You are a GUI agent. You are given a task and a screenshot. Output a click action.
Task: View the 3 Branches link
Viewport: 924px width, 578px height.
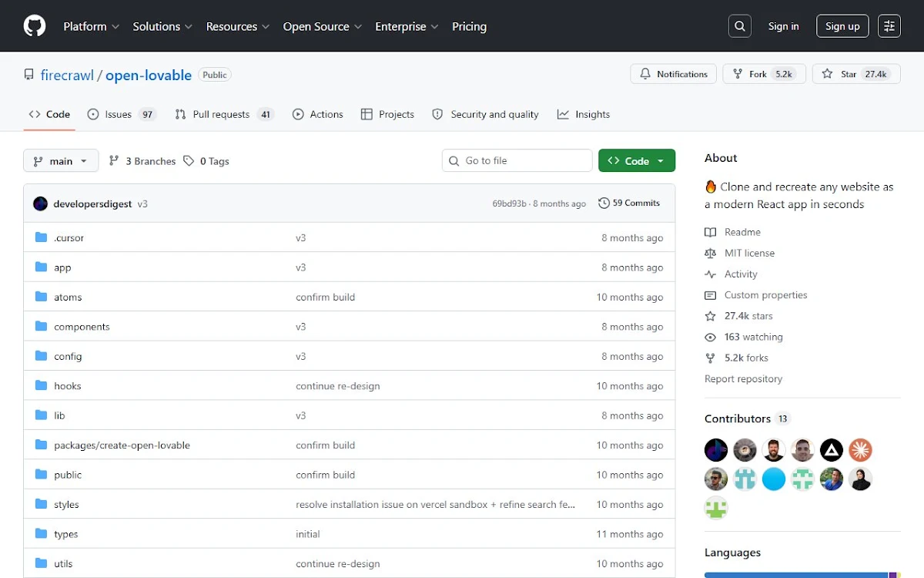click(142, 161)
